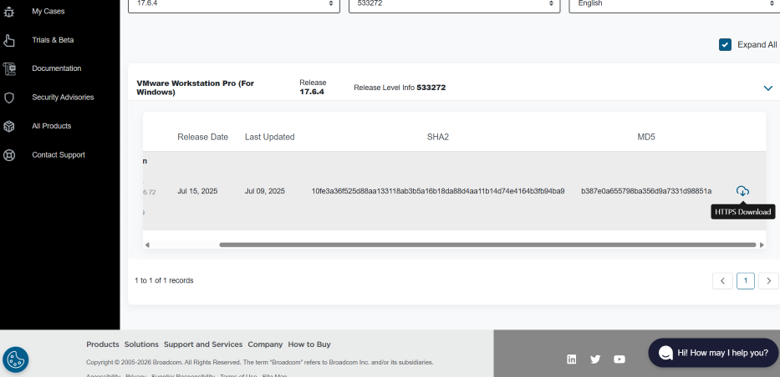Viewport: 780px width, 377px height.
Task: Open the How to Buy footer link
Action: [309, 344]
